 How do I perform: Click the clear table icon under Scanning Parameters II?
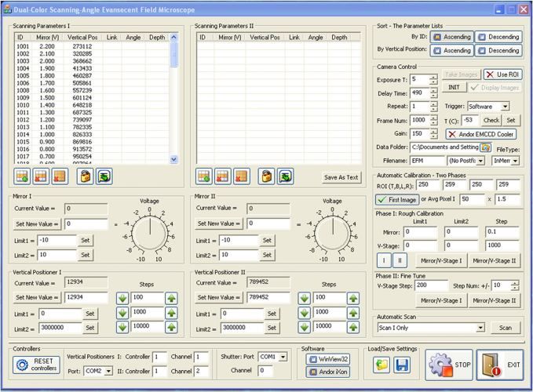coord(241,176)
